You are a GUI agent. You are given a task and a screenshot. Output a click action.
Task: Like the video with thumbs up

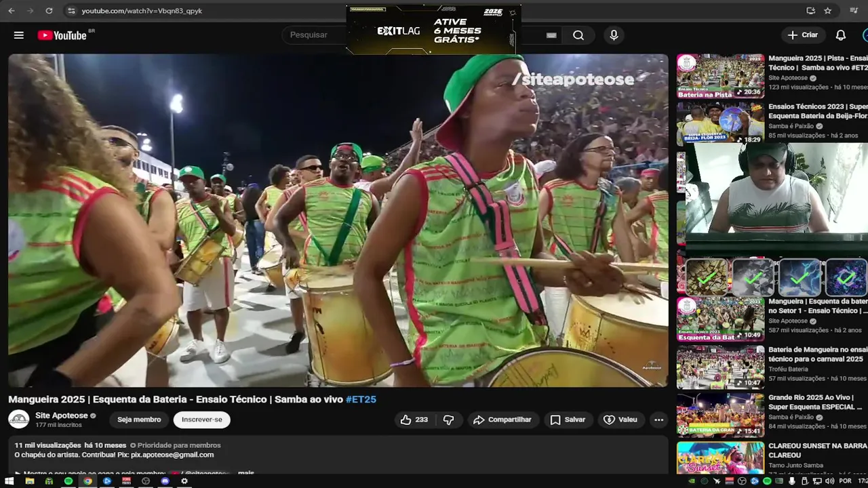click(414, 420)
